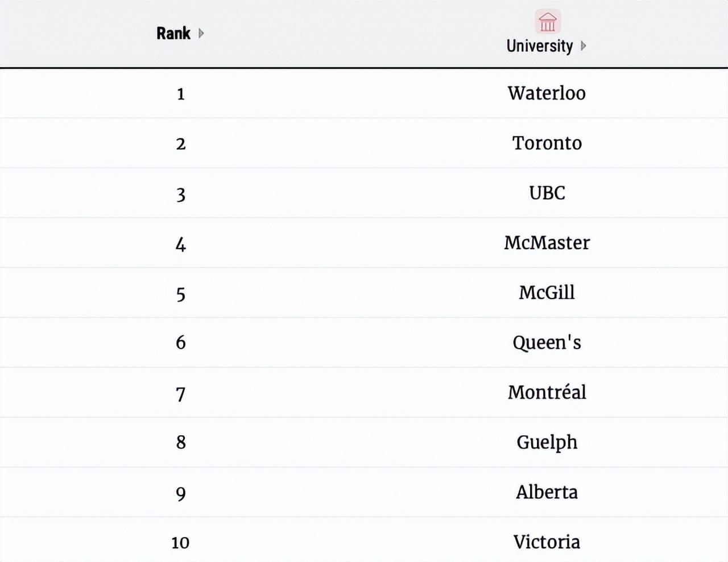The width and height of the screenshot is (728, 562).
Task: Select the Montréal row name
Action: [547, 392]
